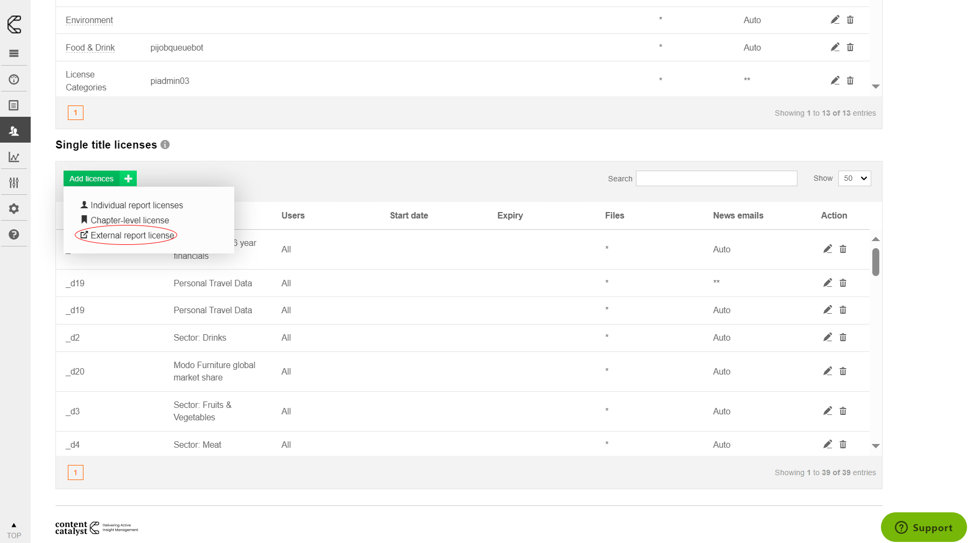Delete the Environment license row
Viewport: 980px width, 543px height.
(x=850, y=20)
